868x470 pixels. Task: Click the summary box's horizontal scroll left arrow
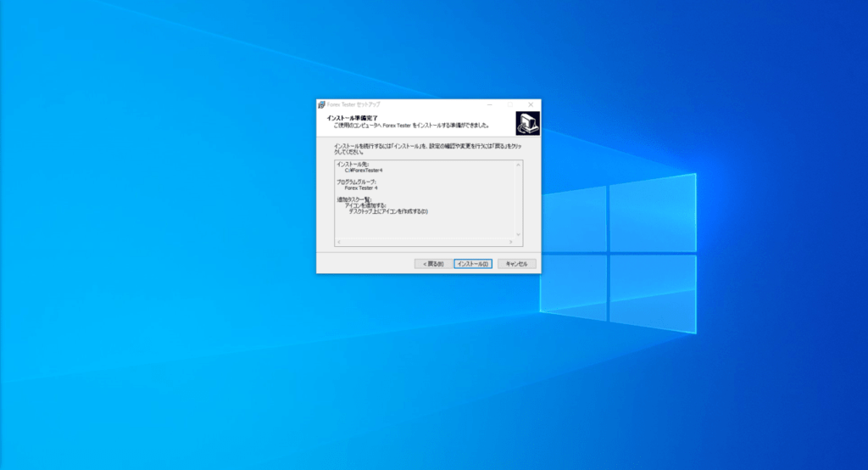339,242
